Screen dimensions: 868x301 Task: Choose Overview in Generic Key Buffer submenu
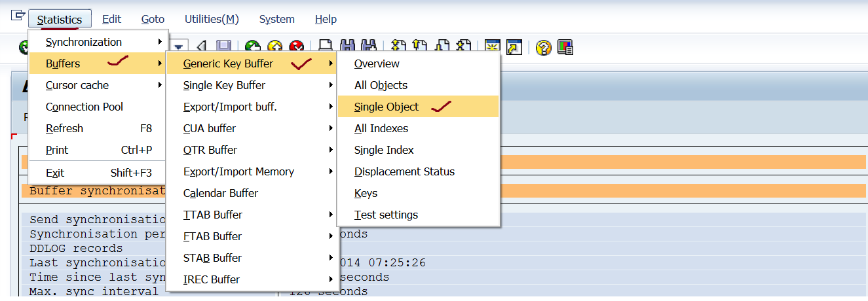(x=418, y=63)
